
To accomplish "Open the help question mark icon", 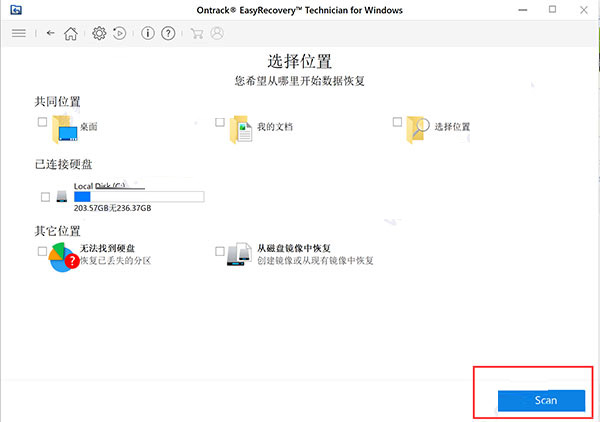I will (168, 33).
